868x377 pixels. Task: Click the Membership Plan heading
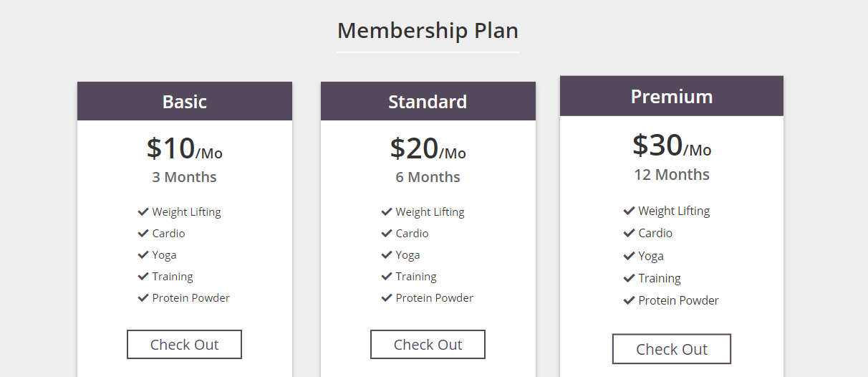point(428,31)
